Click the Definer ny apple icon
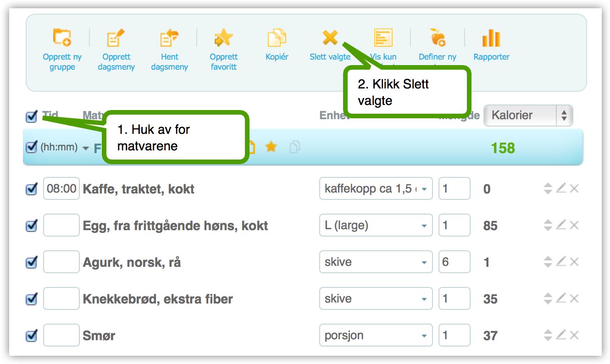This screenshot has height=364, width=610. pyautogui.click(x=438, y=37)
